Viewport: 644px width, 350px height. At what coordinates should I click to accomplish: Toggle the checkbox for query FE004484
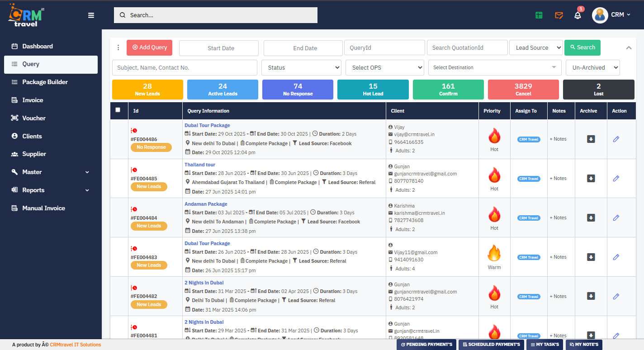coord(118,218)
